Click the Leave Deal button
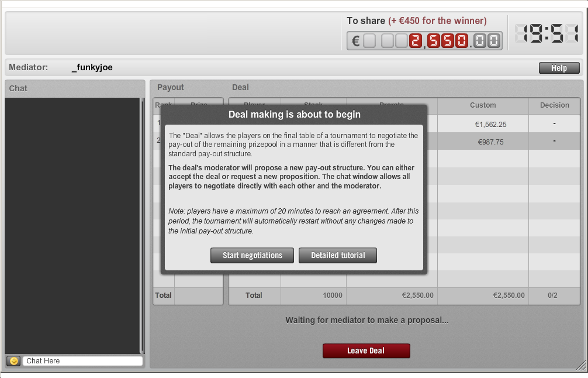This screenshot has width=588, height=378. click(366, 350)
